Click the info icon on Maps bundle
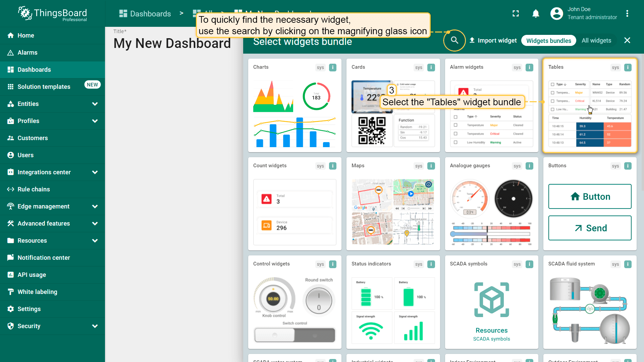Viewport: 644px width, 362px height. coord(431,166)
